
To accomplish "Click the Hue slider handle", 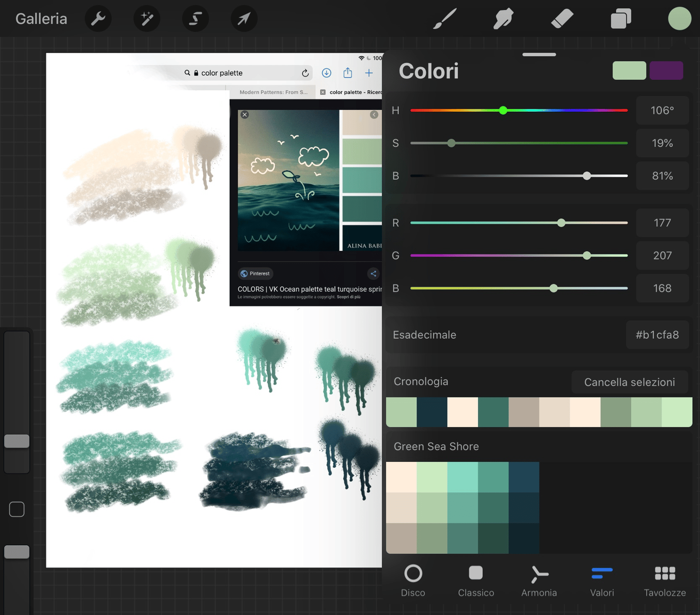I will click(503, 110).
